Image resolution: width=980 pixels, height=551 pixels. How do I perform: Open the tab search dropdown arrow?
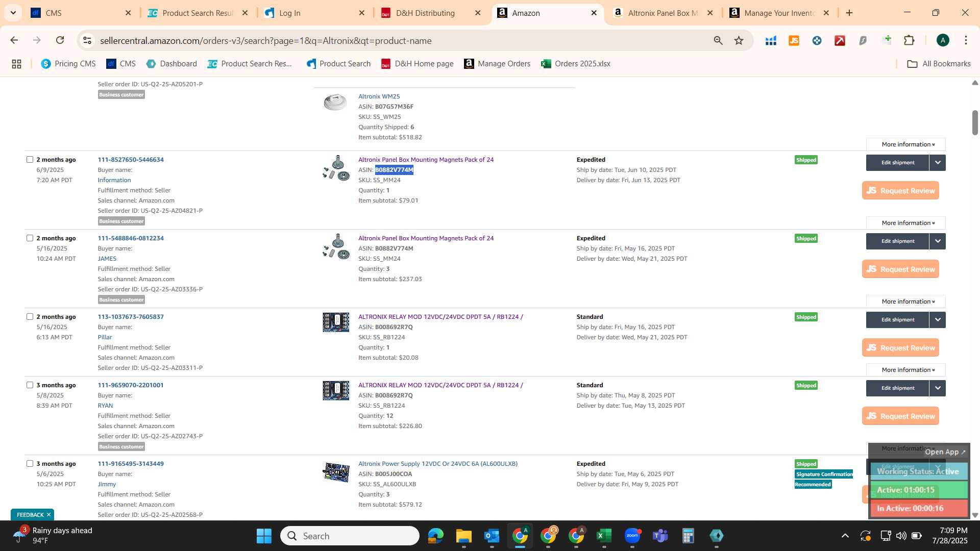click(13, 13)
